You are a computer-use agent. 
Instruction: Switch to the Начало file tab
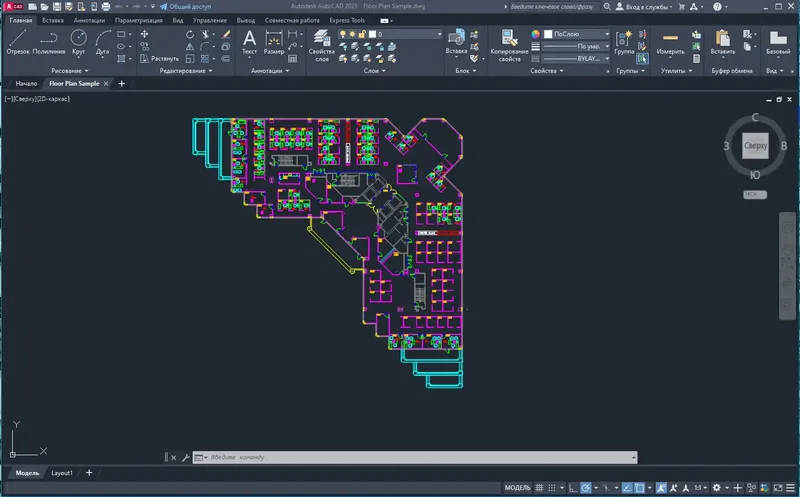coord(26,84)
